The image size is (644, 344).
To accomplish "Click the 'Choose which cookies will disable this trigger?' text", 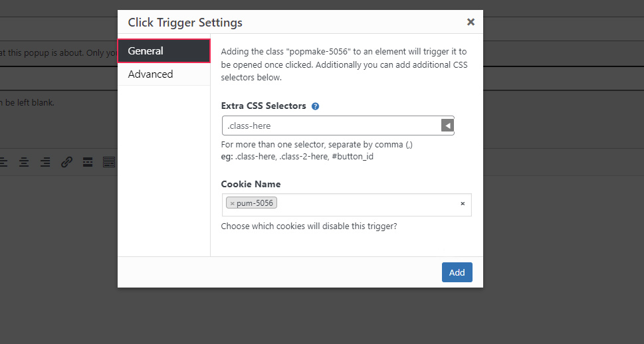I will pos(309,226).
